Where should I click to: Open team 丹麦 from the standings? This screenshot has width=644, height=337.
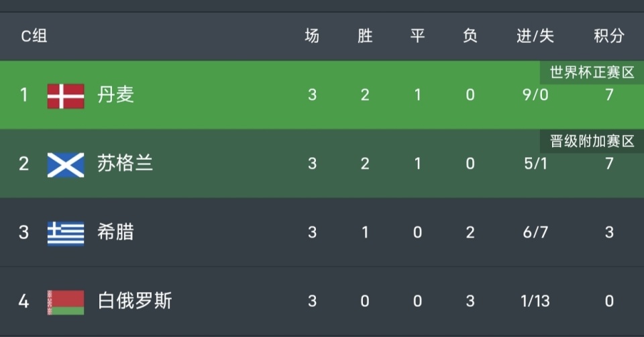coord(116,95)
